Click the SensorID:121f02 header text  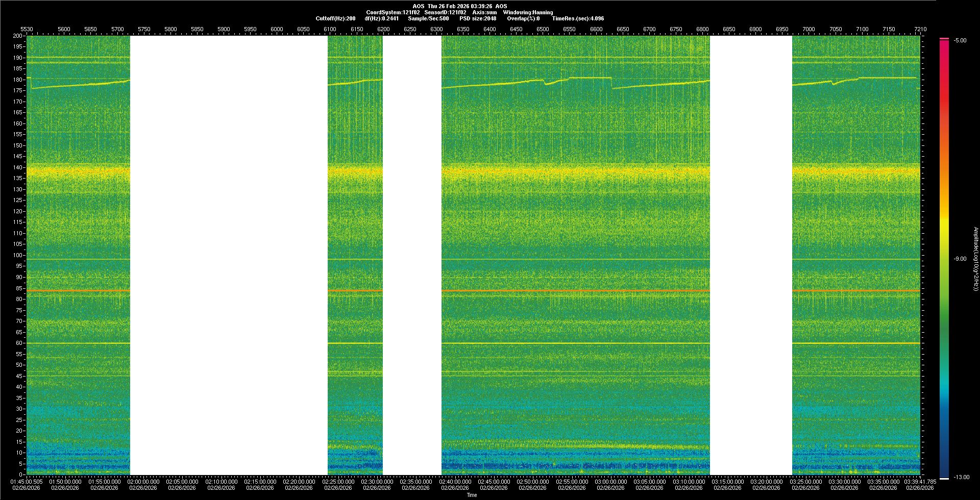tap(445, 12)
